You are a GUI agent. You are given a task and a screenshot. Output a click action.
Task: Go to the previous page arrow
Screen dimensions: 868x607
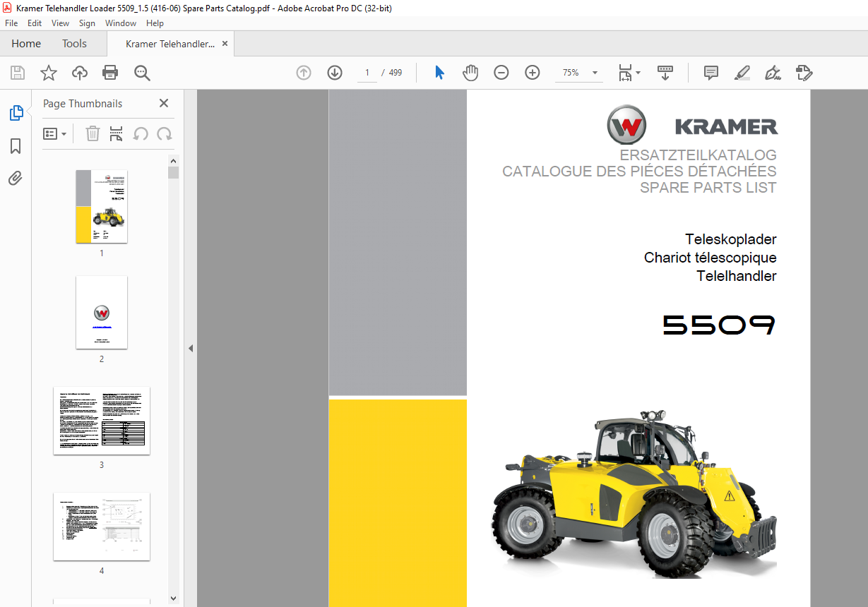tap(304, 73)
